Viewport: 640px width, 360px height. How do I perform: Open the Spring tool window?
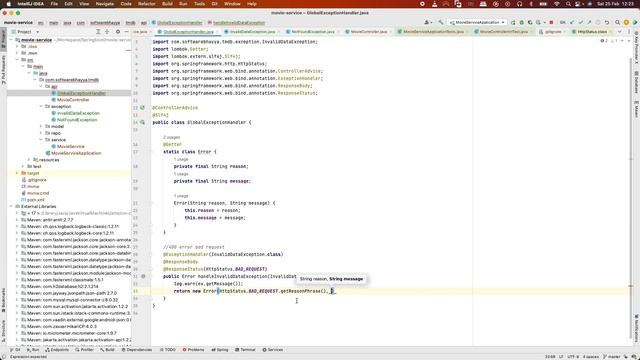pos(220,350)
